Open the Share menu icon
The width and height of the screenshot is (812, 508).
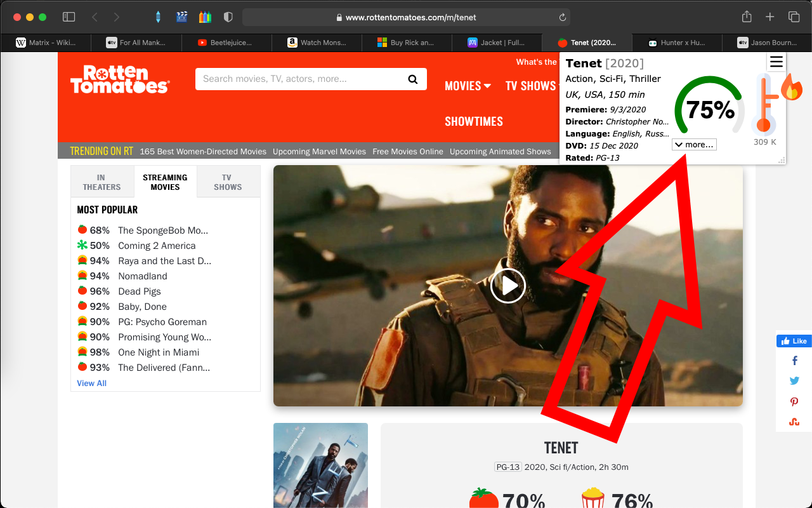[747, 17]
